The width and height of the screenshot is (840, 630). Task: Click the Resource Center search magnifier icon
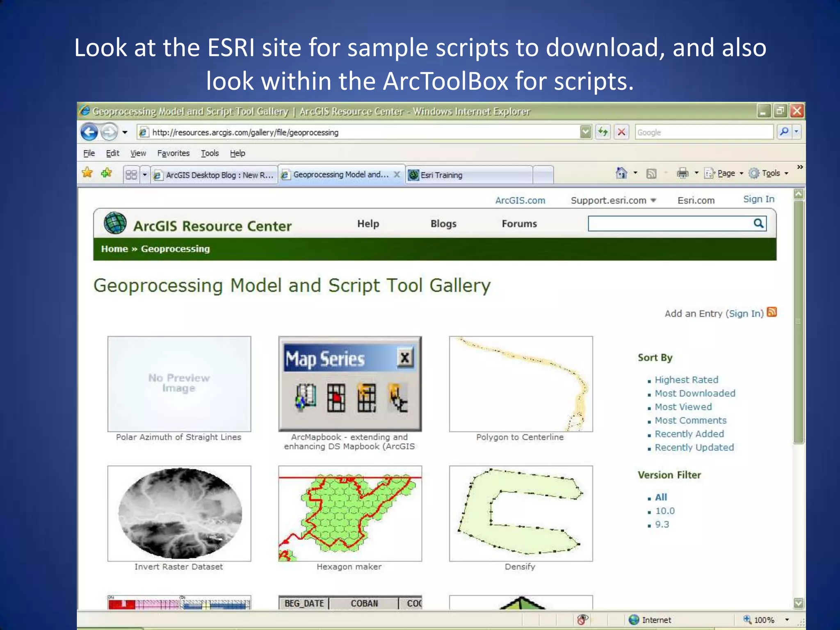(759, 223)
